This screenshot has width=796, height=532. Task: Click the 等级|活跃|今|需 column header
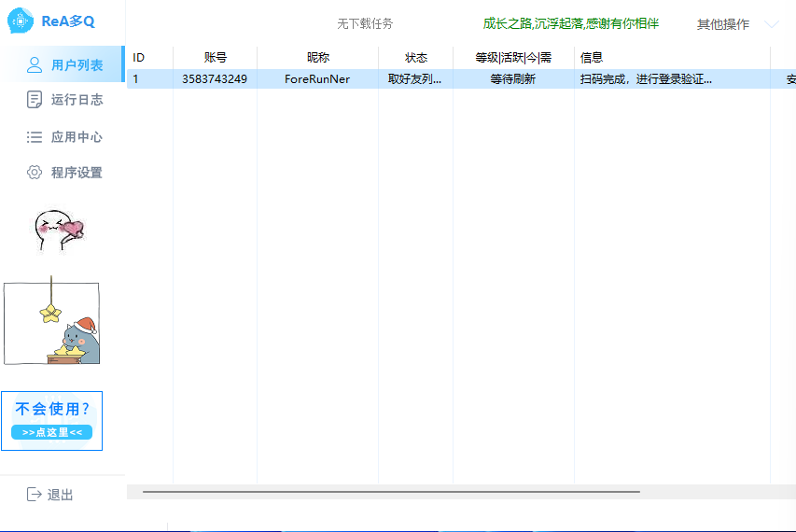point(512,58)
